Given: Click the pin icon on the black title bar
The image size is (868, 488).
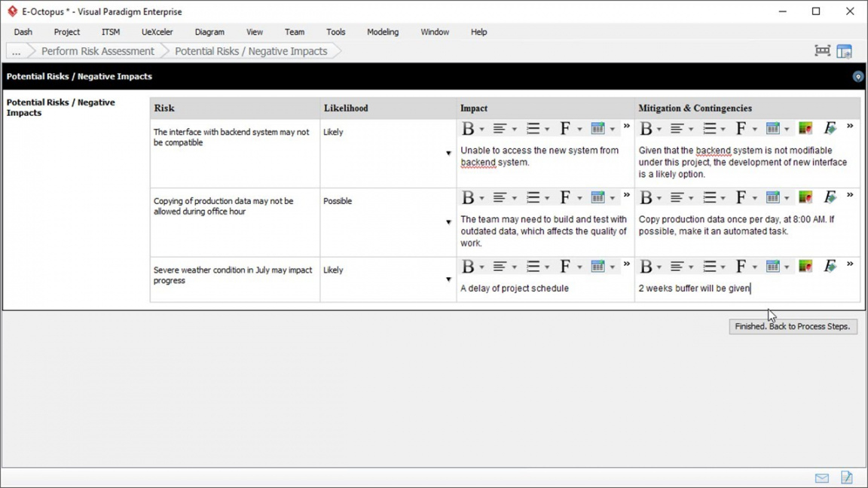Looking at the screenshot, I should pos(857,77).
